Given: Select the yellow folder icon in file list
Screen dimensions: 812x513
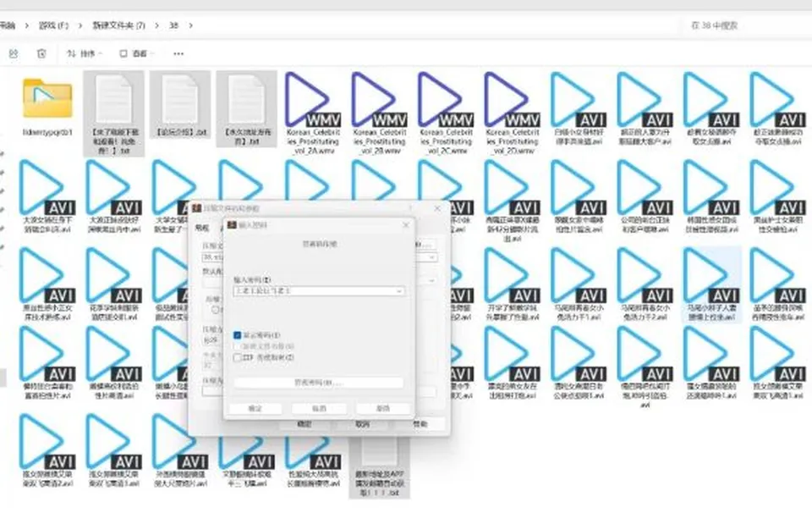Looking at the screenshot, I should click(47, 98).
